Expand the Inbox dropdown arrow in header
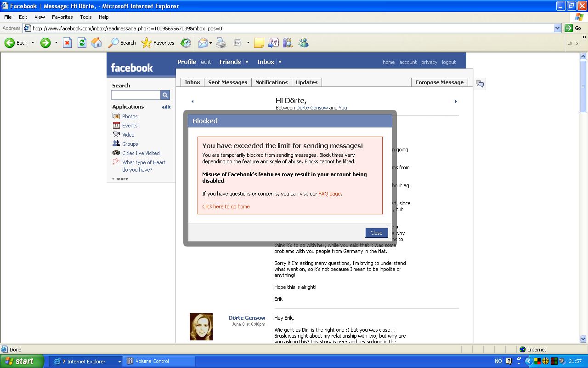 (280, 62)
